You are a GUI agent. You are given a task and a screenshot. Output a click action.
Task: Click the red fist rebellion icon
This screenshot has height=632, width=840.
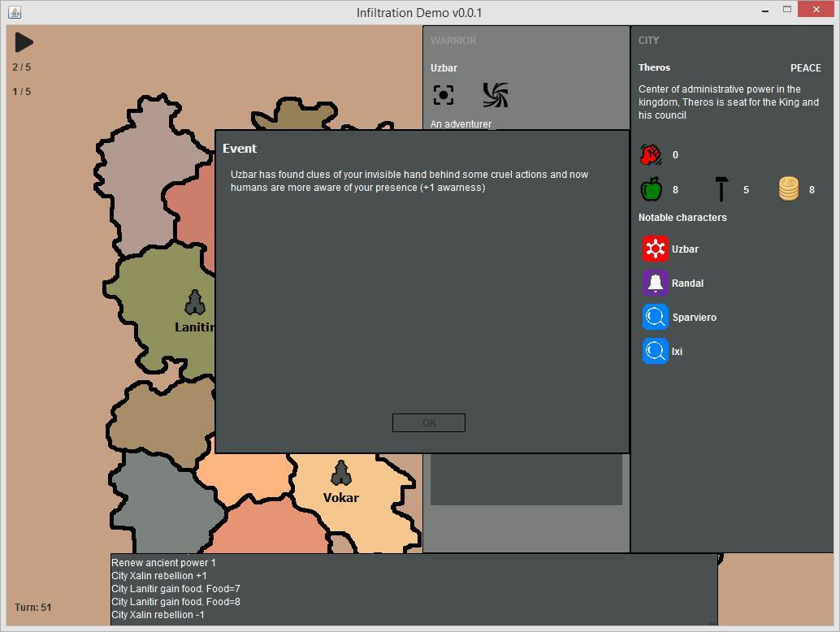pyautogui.click(x=651, y=155)
